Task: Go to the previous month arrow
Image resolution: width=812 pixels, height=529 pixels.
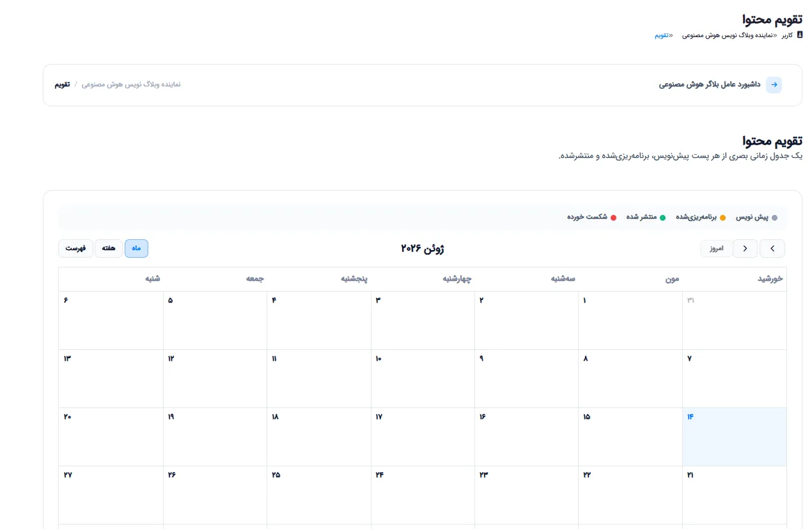Action: coord(772,248)
